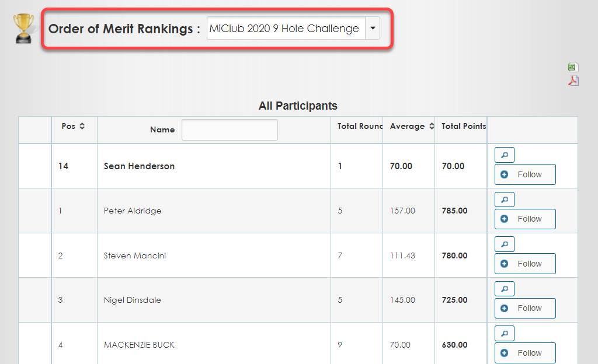
Task: Click total points value 725.00
Action: pyautogui.click(x=454, y=300)
